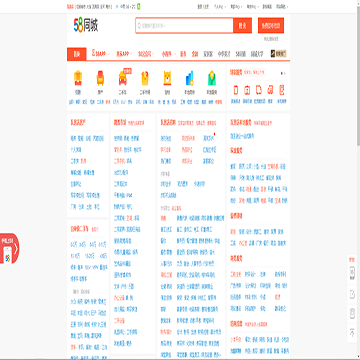
Task: Click the orange search button beside the search box
Action: 242,26
